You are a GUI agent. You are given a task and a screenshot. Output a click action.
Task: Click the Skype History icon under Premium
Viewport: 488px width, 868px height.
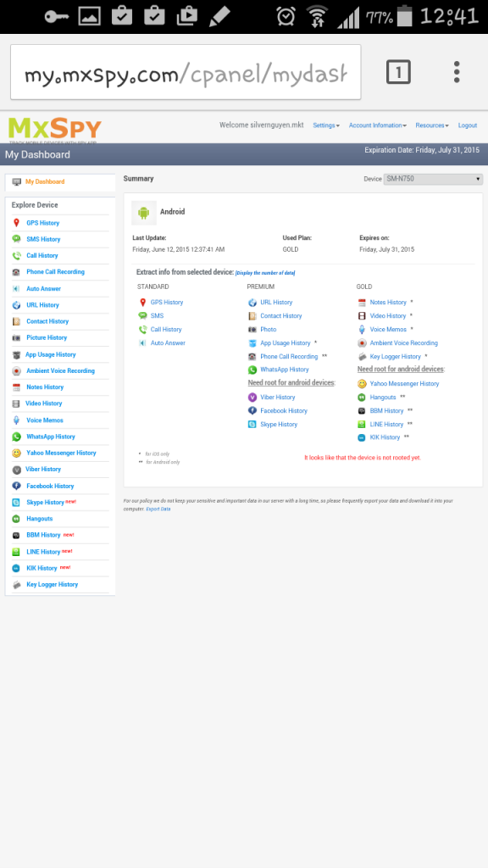point(252,425)
